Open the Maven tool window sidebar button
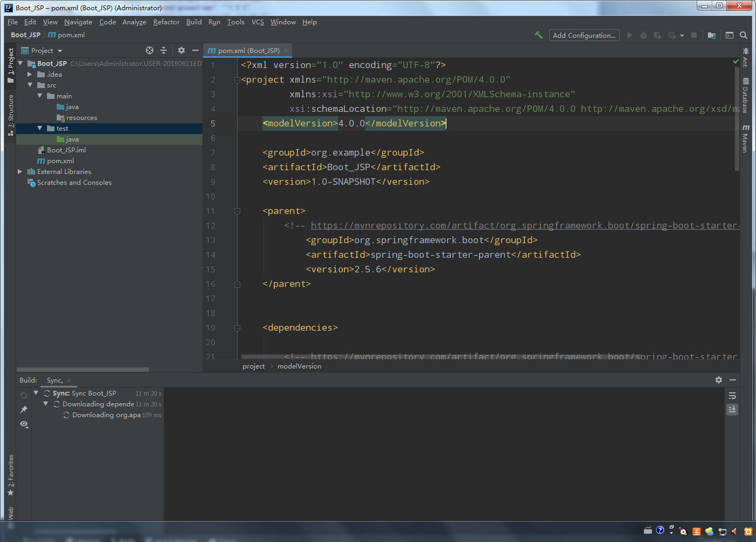This screenshot has height=542, width=756. pos(746,139)
